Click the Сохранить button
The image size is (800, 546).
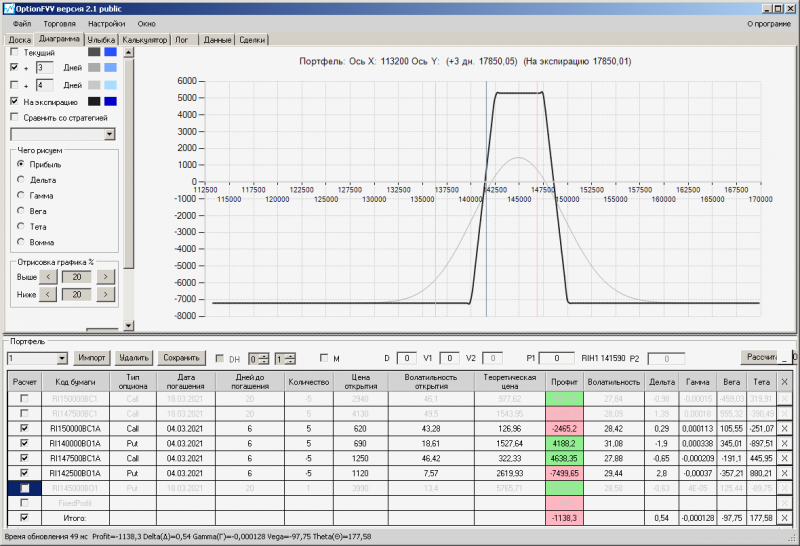[181, 358]
